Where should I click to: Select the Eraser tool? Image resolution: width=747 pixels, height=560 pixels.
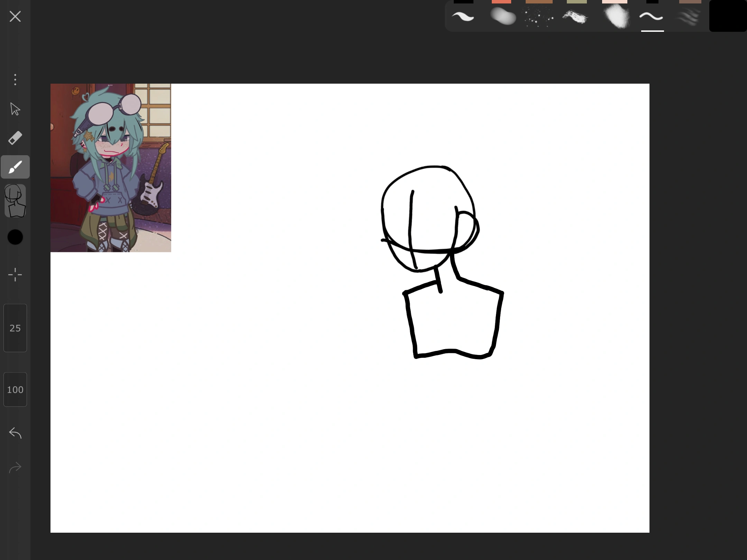(x=15, y=138)
